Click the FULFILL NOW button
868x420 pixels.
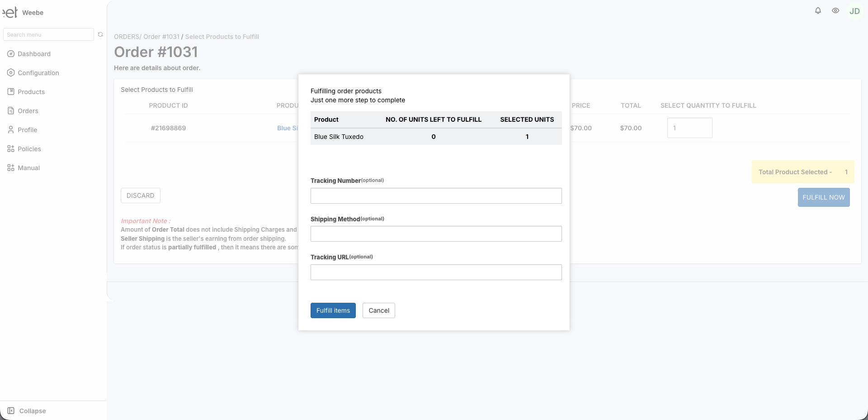(x=824, y=197)
